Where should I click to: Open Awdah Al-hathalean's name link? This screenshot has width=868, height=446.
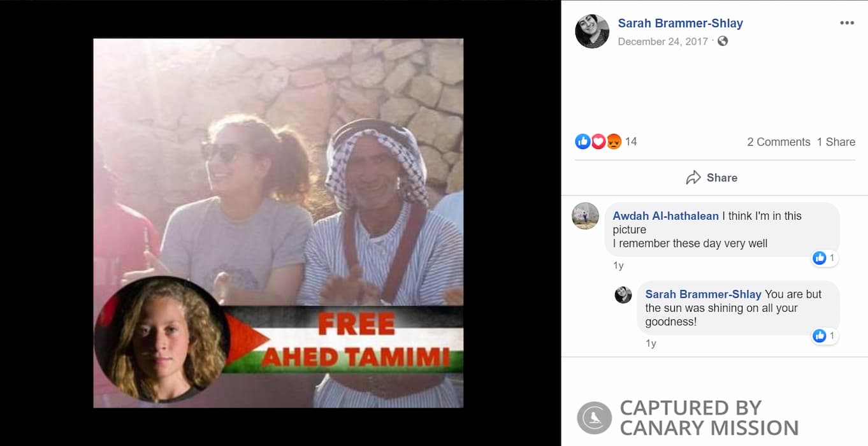[665, 216]
